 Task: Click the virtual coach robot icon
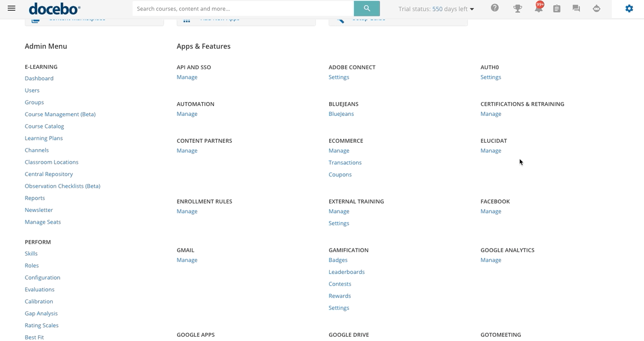596,8
